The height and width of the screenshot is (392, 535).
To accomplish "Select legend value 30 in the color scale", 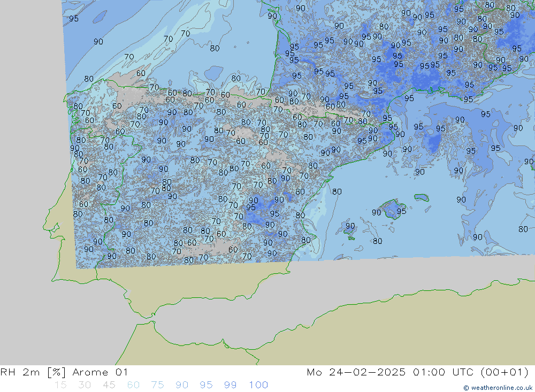I will click(85, 385).
